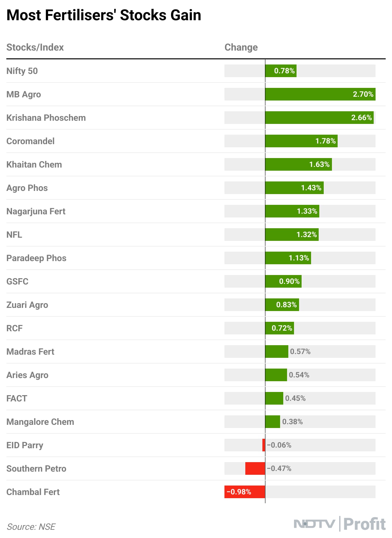This screenshot has width=392, height=538.
Task: Click the Change column header
Action: (241, 47)
